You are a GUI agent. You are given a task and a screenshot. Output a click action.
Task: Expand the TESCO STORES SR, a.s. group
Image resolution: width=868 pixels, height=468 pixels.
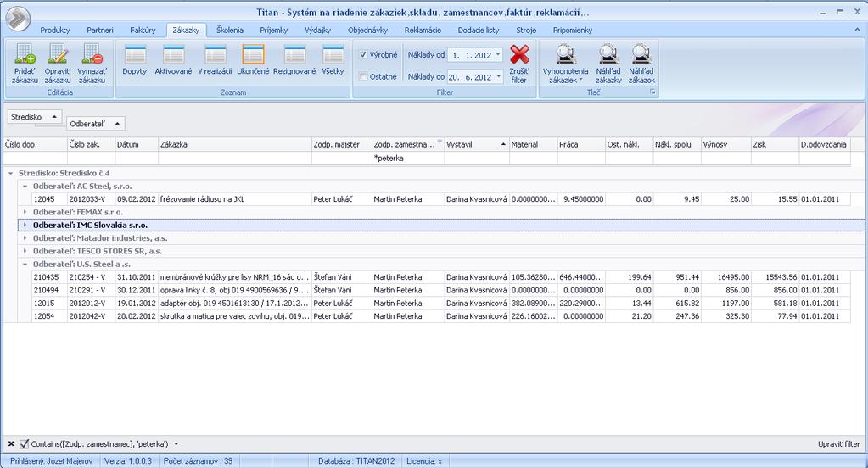(25, 251)
